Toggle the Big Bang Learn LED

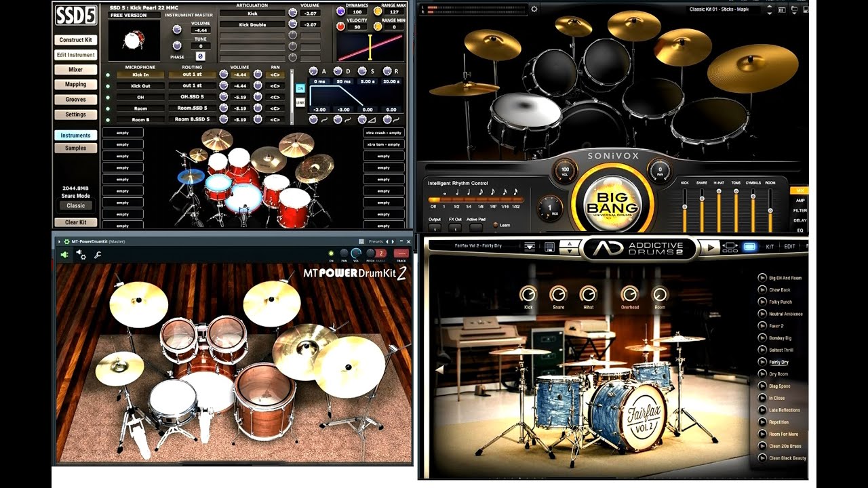coord(496,225)
